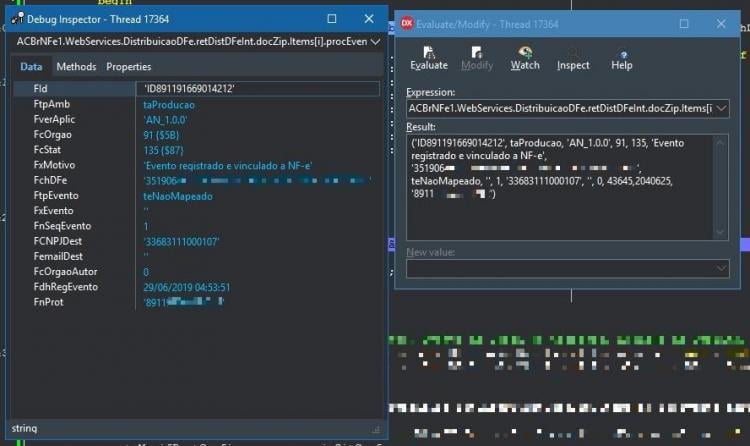Click the value teNaoMapeado in inspector
Viewport: 750px width, 446px height.
pyautogui.click(x=177, y=196)
